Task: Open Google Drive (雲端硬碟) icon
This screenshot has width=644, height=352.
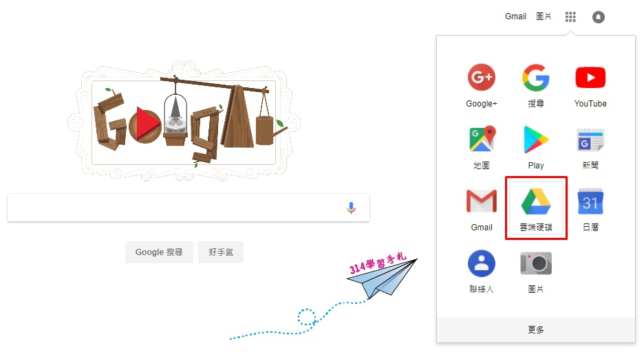Action: [536, 201]
